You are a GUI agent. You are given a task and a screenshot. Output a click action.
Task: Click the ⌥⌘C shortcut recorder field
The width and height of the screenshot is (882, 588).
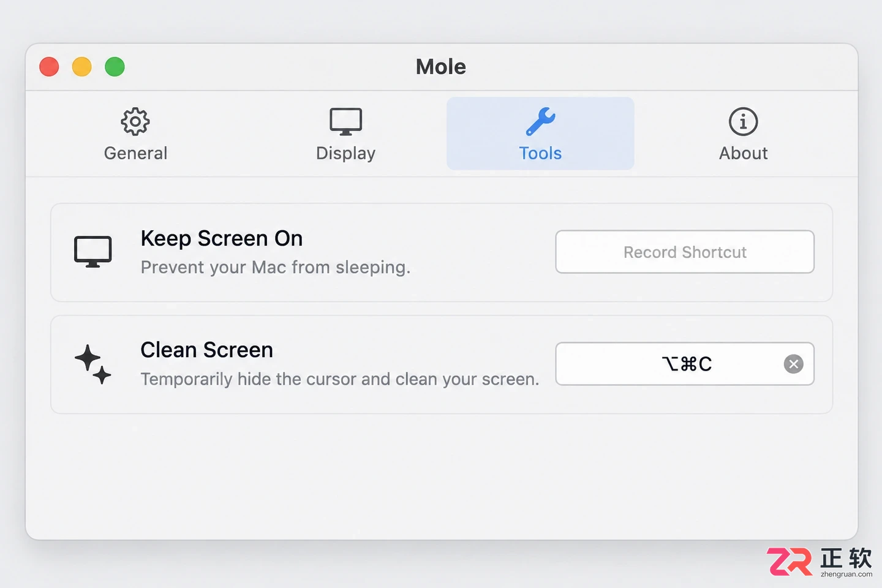tap(685, 364)
